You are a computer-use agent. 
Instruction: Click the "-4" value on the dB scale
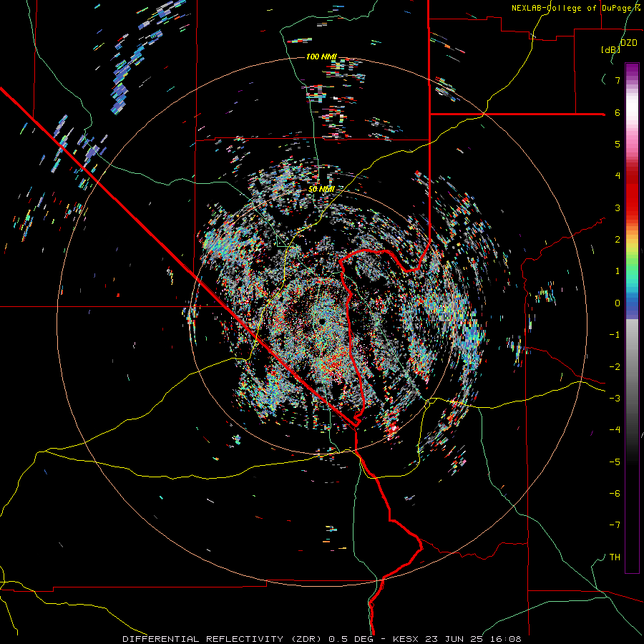tap(615, 430)
